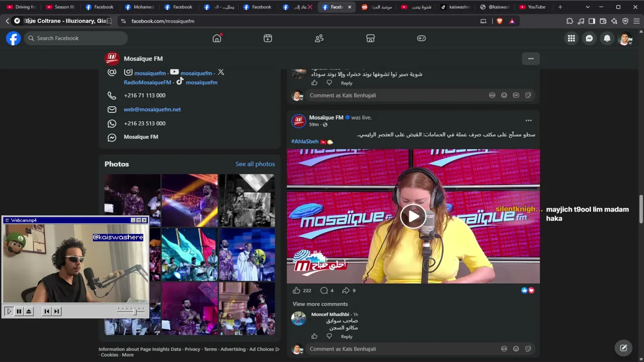Open the Messenger icon in the top bar
Viewport: 644px width, 362px height.
click(589, 38)
